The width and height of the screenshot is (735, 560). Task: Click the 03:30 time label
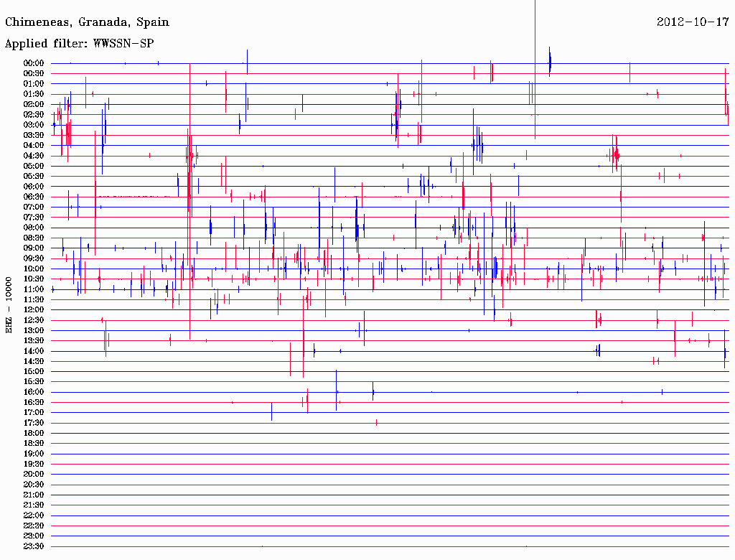coord(34,135)
